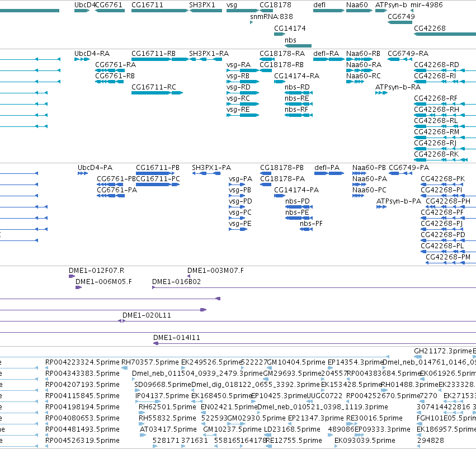The width and height of the screenshot is (476, 449).
Task: Click the nbs-PF protein label
Action: (x=311, y=224)
